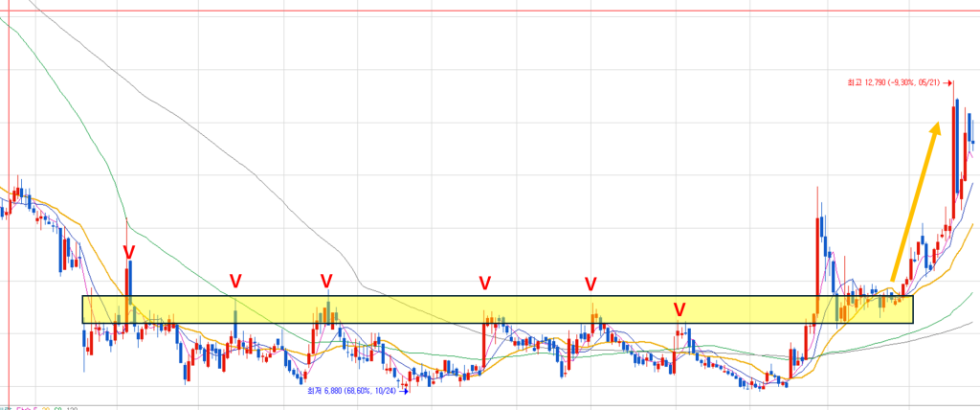Click the leftmost red V marker

(128, 251)
